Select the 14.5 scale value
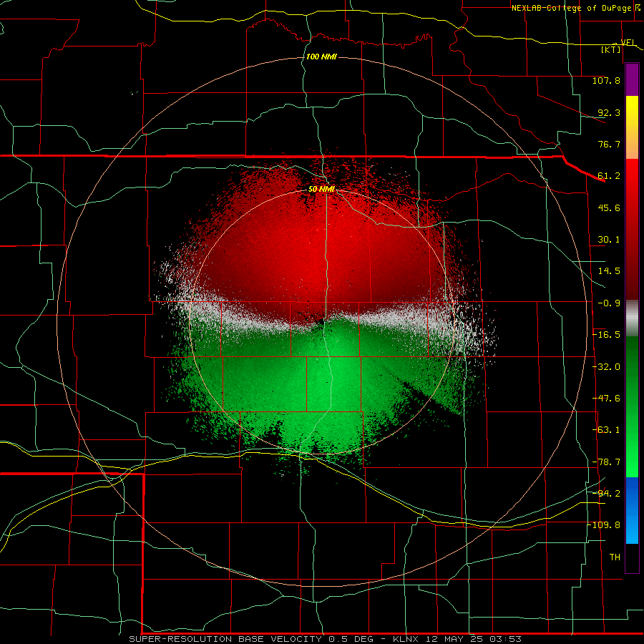 (x=609, y=271)
